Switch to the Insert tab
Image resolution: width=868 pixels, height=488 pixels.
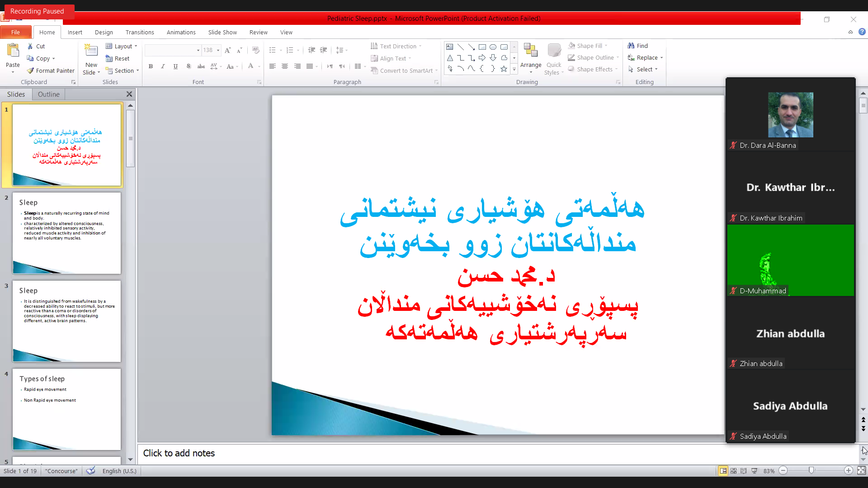[75, 32]
